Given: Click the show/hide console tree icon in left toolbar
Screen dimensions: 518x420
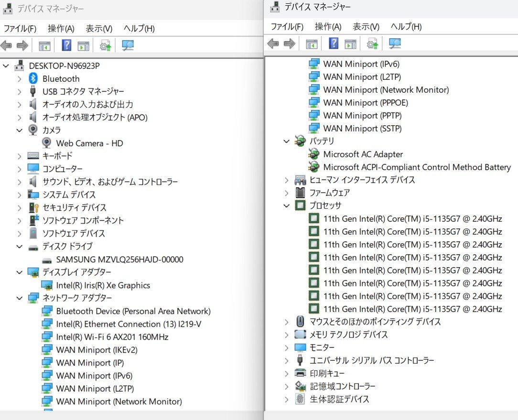Looking at the screenshot, I should [x=44, y=45].
